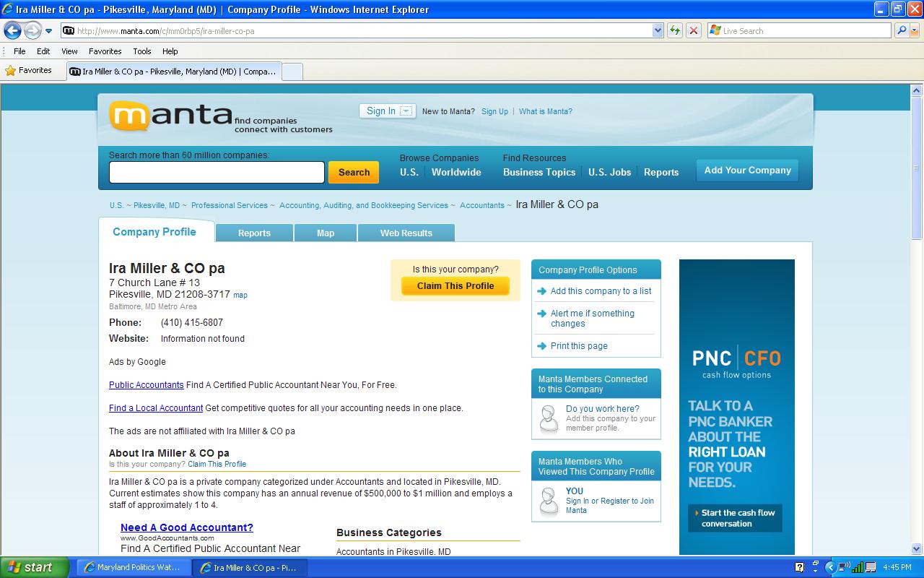Open the Find a Local Accountant ad link
The image size is (924, 578).
[x=156, y=408]
